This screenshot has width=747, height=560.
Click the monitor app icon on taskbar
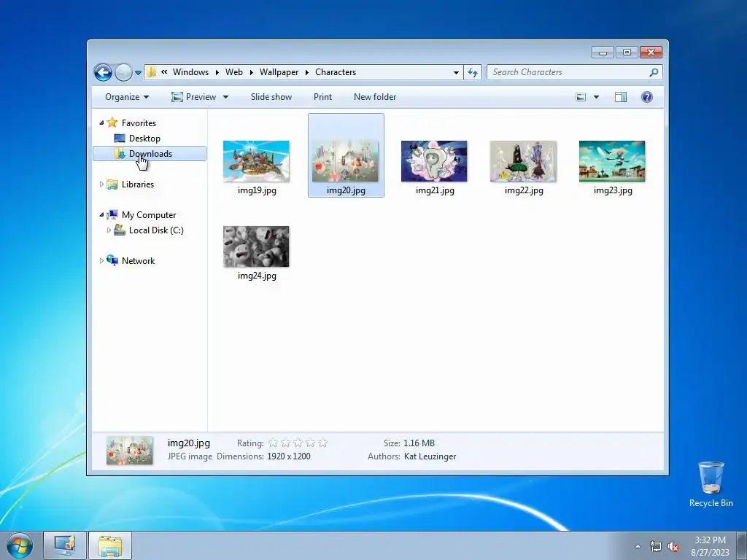pyautogui.click(x=65, y=545)
